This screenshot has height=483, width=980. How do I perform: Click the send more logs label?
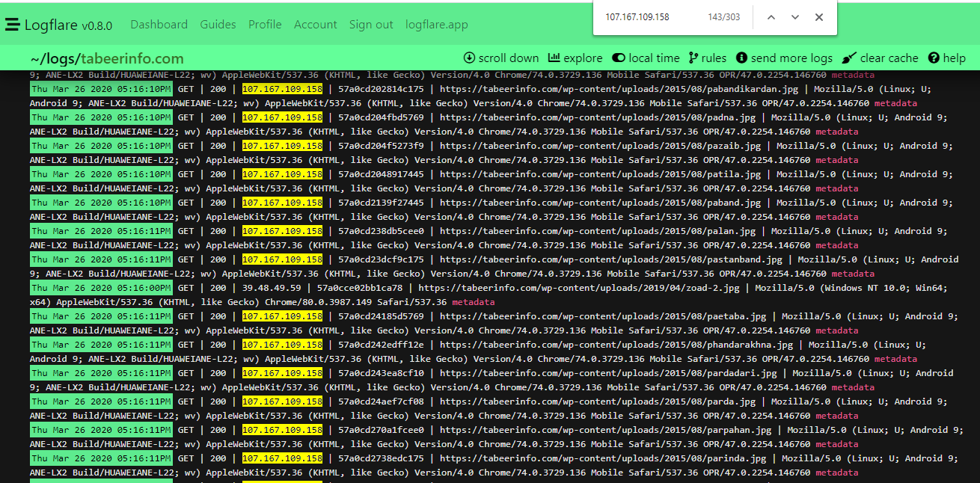tap(791, 58)
